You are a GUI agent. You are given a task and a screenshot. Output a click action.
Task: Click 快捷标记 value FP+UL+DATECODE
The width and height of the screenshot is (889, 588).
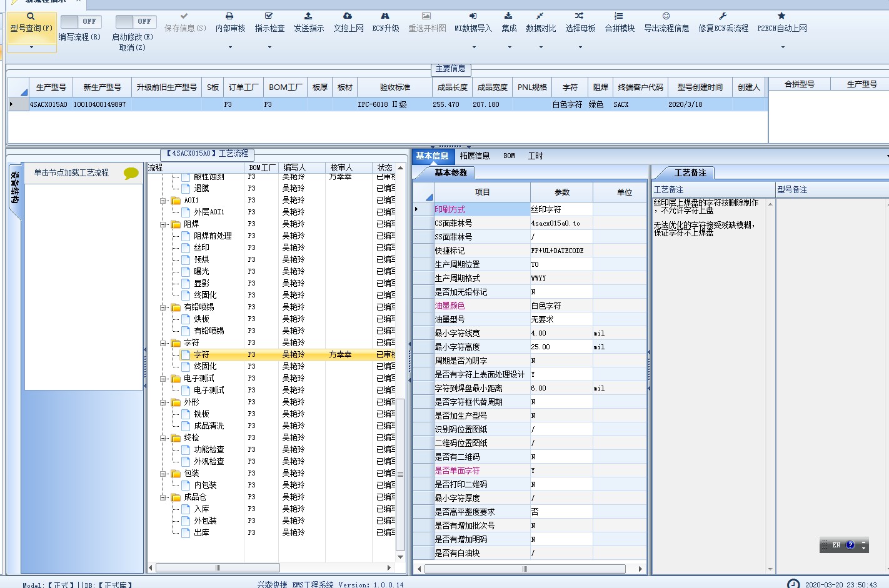[561, 251]
